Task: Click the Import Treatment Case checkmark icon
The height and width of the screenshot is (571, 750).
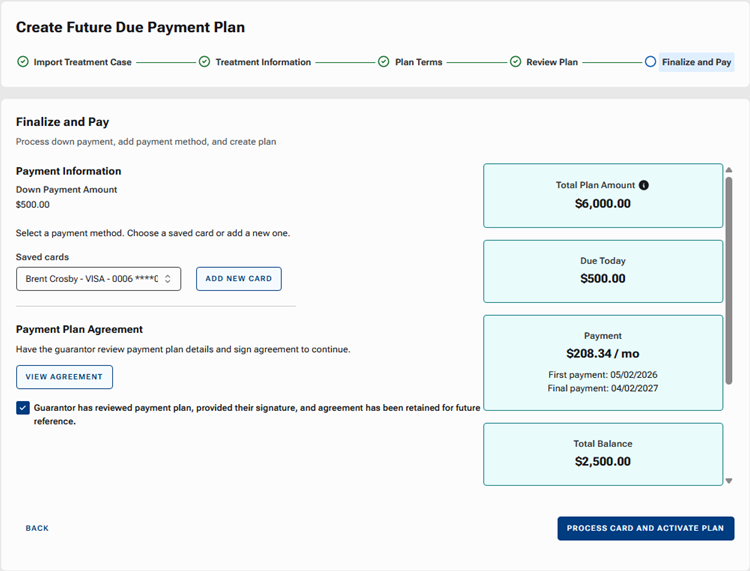Action: [x=23, y=62]
